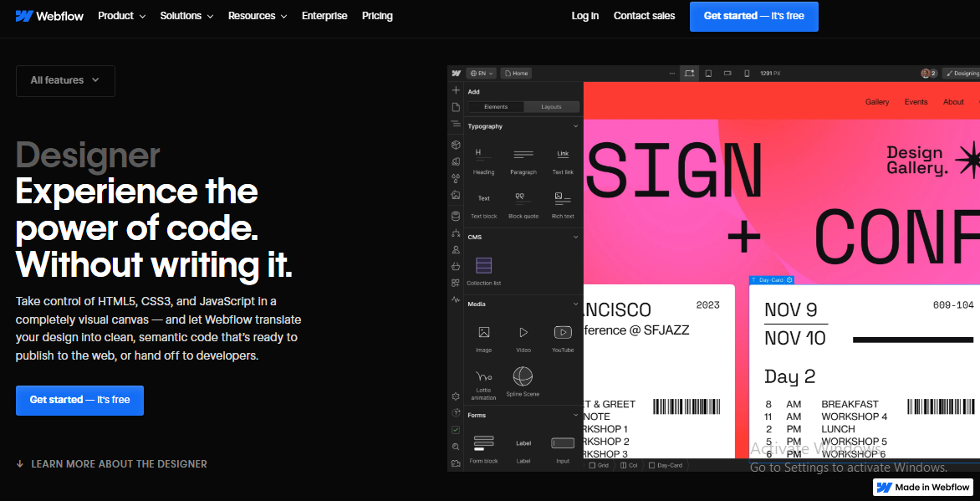Open the Resources dropdown menu

point(258,16)
